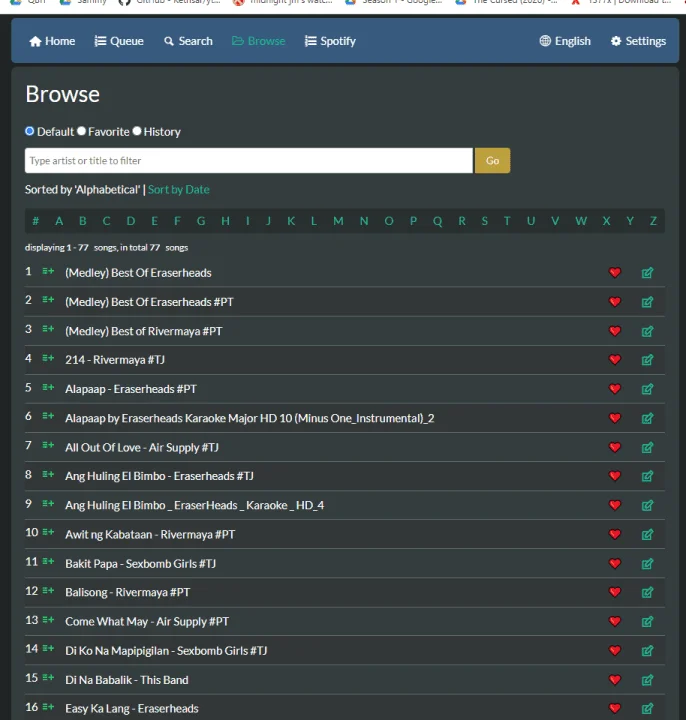
Task: Open the English language selector
Action: 565,41
